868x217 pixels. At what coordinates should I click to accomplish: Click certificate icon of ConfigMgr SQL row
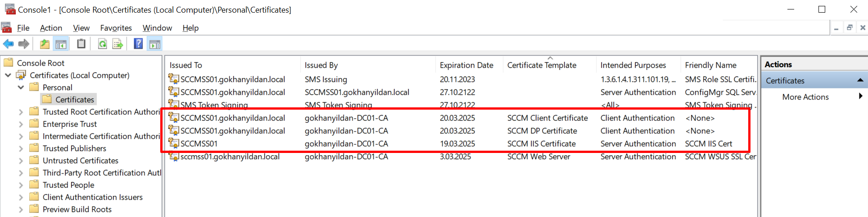[x=173, y=92]
